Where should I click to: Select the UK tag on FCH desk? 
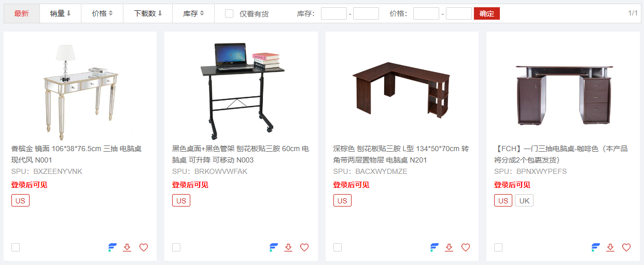coord(524,200)
